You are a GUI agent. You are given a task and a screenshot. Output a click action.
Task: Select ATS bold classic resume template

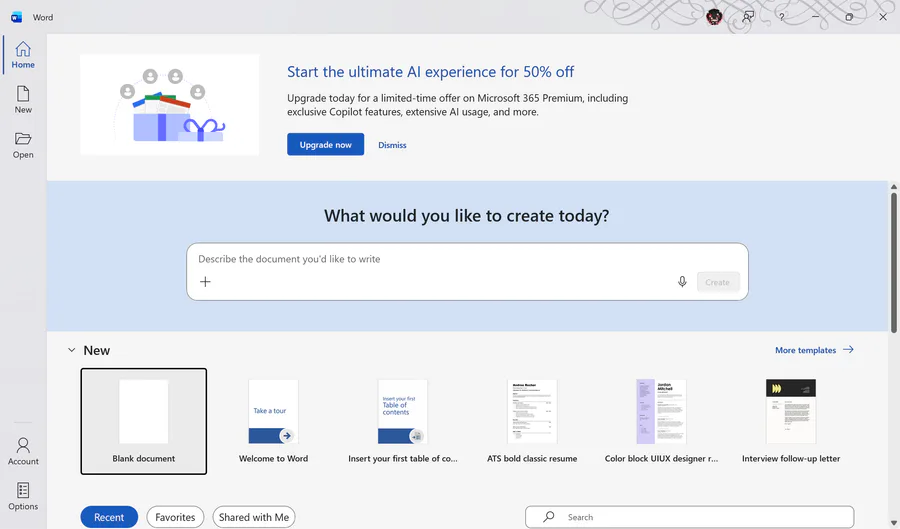532,422
